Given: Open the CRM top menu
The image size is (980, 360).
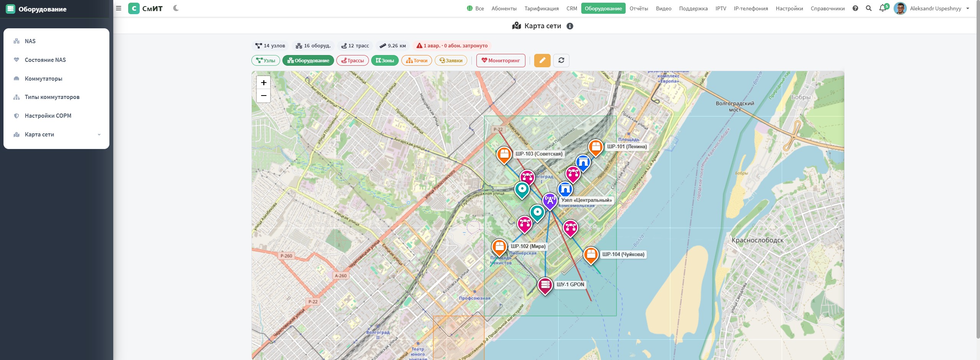Looking at the screenshot, I should pyautogui.click(x=572, y=8).
